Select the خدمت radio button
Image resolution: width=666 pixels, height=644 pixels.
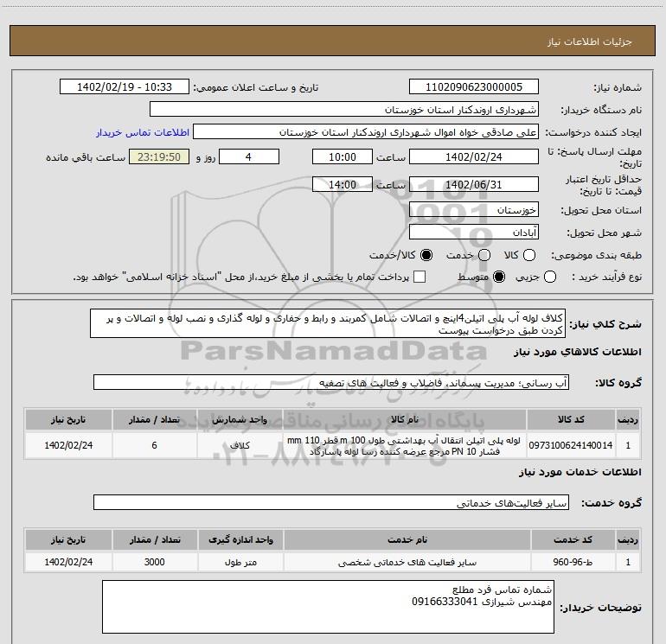(x=484, y=255)
